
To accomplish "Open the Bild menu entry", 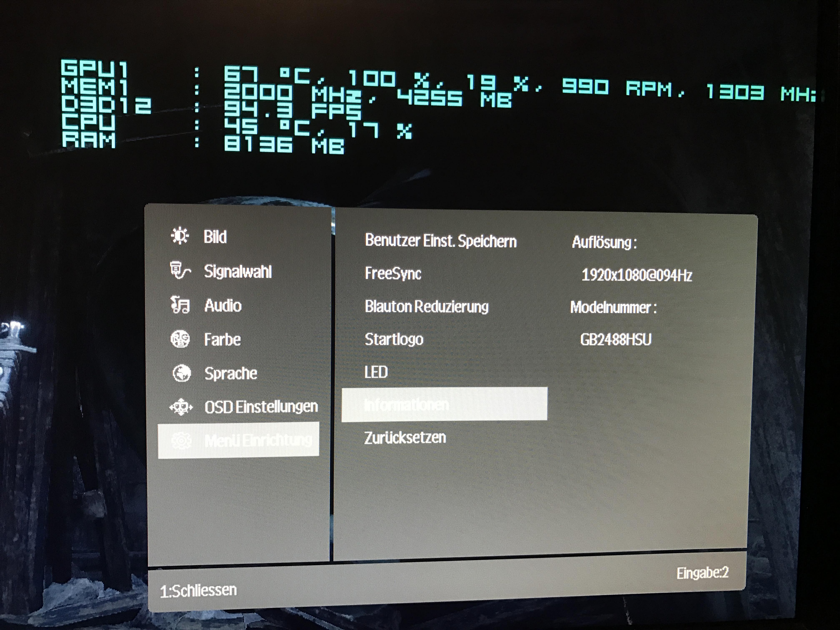I will pyautogui.click(x=215, y=237).
